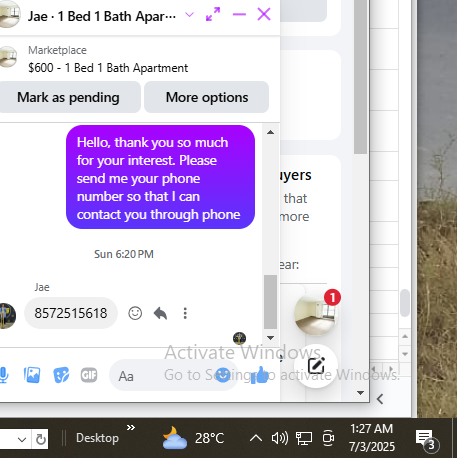
Task: Expand chat window to full Messenger view
Action: click(x=213, y=14)
